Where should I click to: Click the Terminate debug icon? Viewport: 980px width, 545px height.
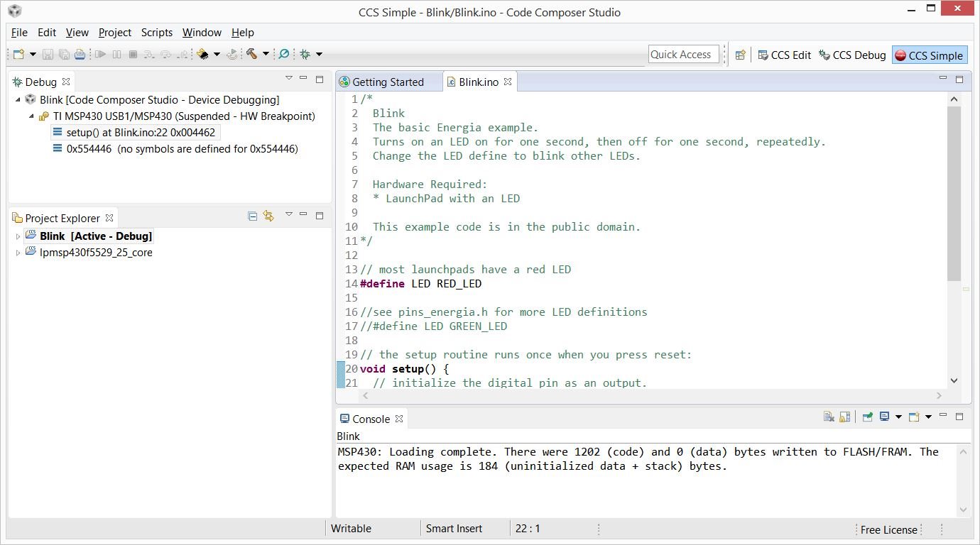133,54
